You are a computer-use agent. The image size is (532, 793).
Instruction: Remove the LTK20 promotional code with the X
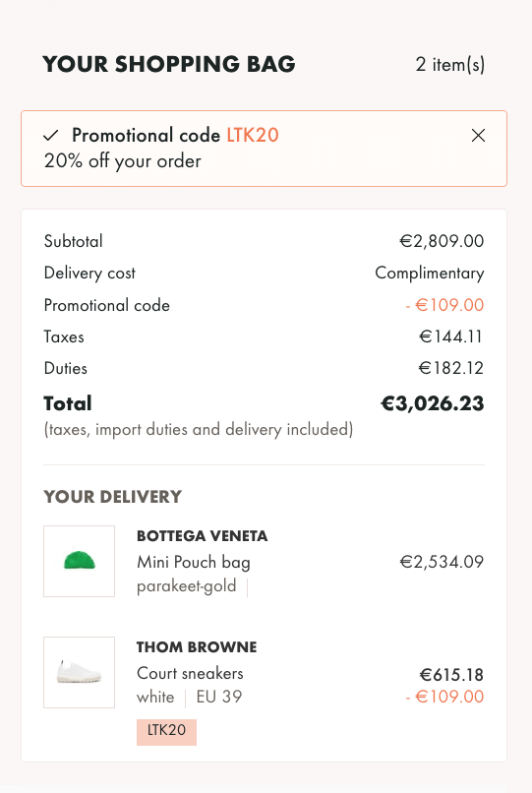tap(478, 136)
